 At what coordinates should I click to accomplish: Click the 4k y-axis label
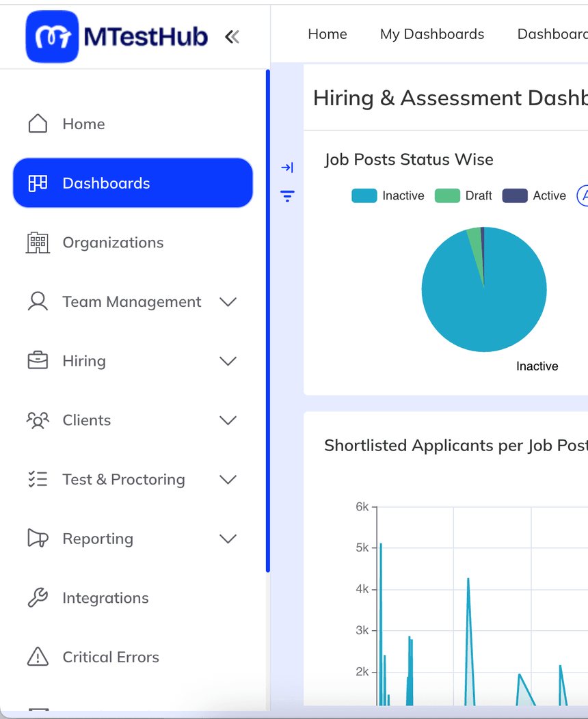[362, 588]
